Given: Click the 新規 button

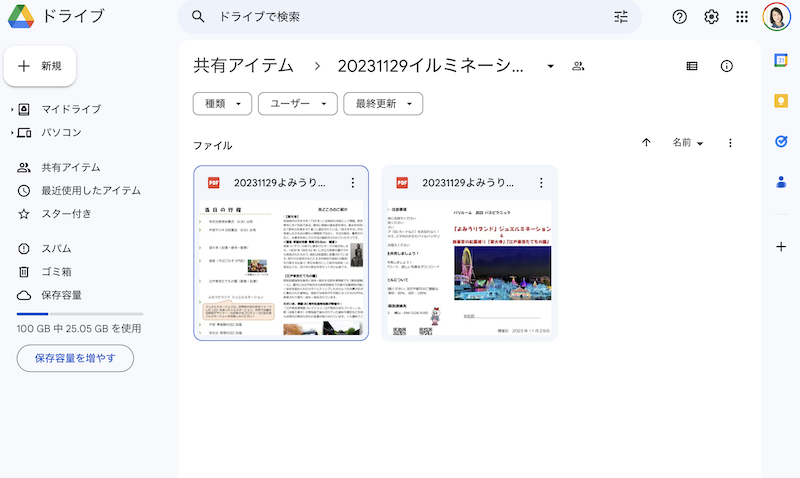Looking at the screenshot, I should pos(40,66).
